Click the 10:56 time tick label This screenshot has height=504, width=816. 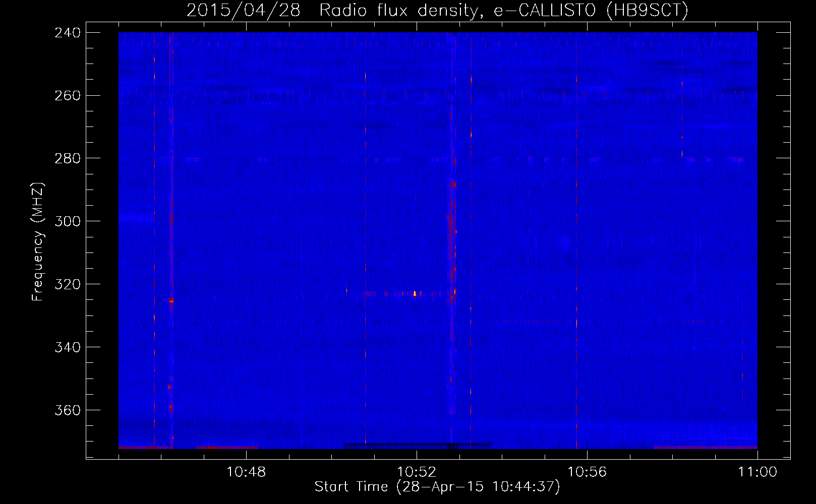(x=587, y=472)
